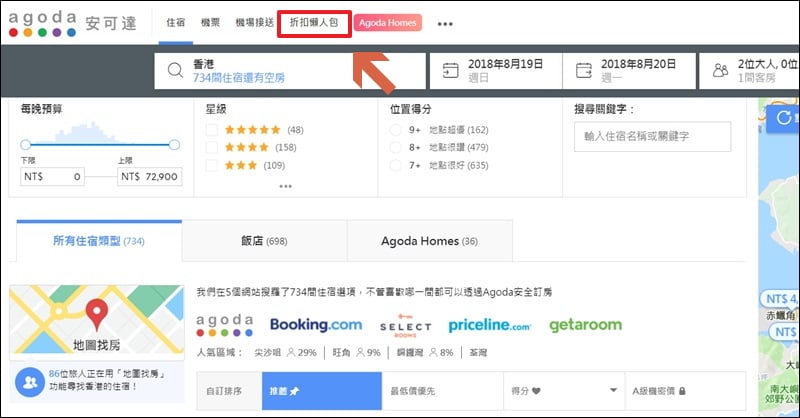The height and width of the screenshot is (418, 800).
Task: Click the Booking.com logo
Action: pos(316,325)
